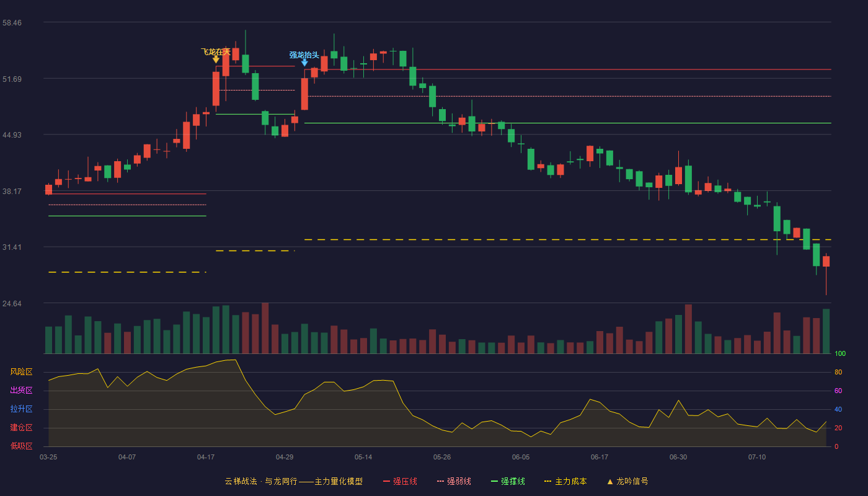Toggle the 强撑线 legend series
The height and width of the screenshot is (496, 868).
tap(508, 481)
